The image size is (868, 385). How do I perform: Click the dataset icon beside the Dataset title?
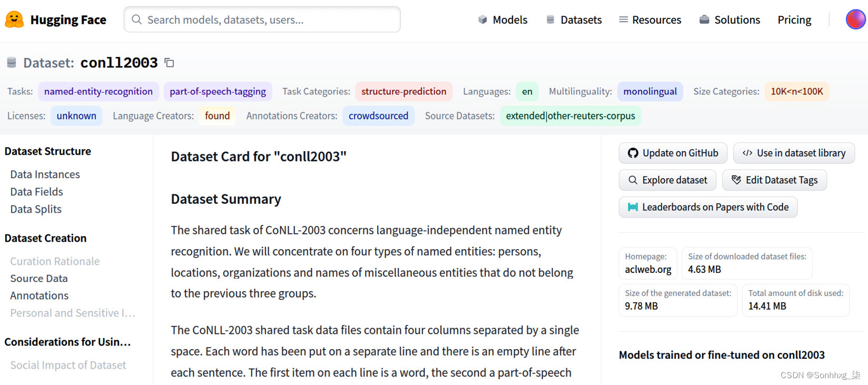pyautogui.click(x=12, y=63)
